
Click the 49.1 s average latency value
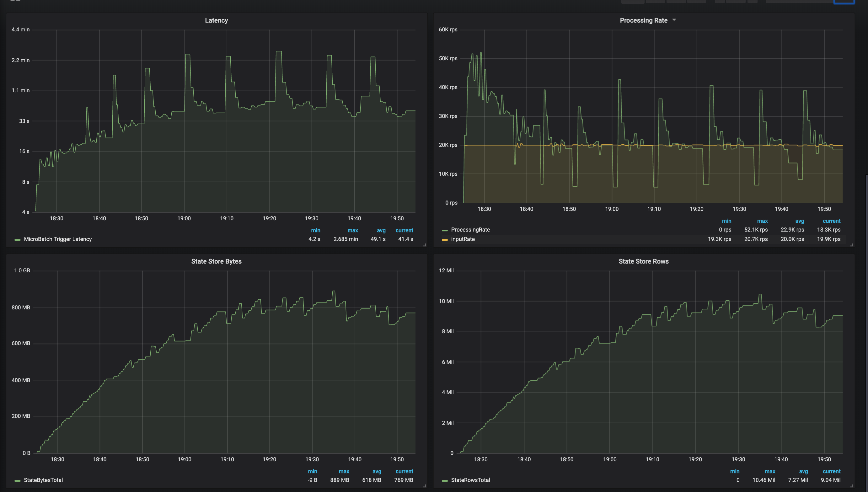378,239
